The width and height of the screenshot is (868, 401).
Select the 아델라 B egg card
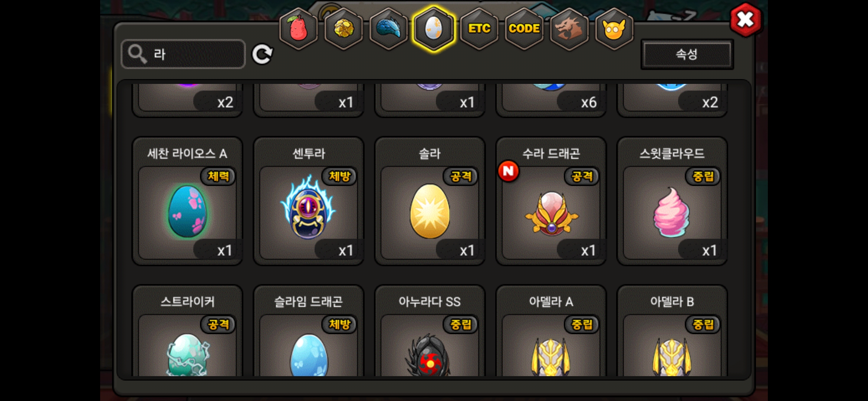(x=672, y=331)
